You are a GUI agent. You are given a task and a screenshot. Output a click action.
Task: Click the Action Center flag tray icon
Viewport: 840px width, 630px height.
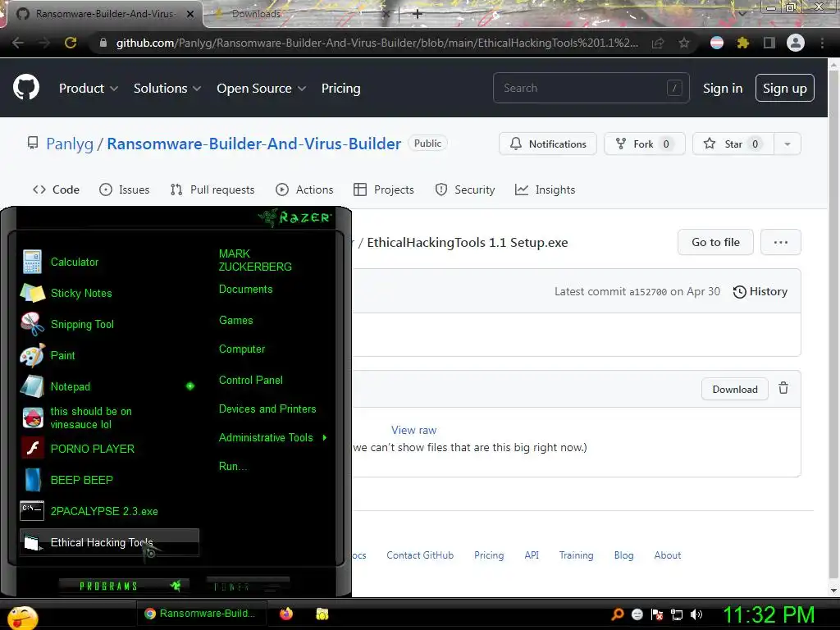(x=657, y=614)
